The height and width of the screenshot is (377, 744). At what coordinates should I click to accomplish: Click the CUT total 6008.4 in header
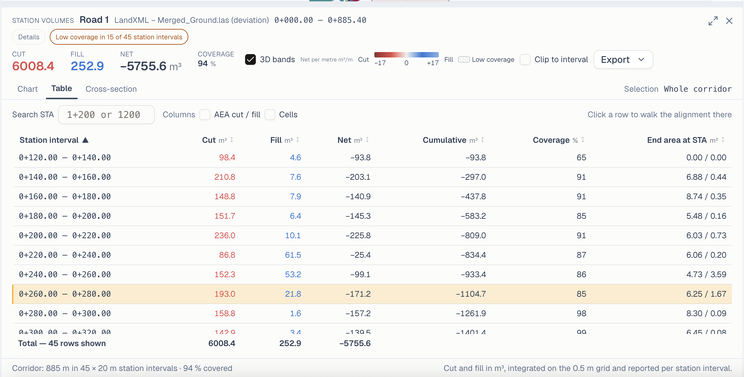coord(33,66)
